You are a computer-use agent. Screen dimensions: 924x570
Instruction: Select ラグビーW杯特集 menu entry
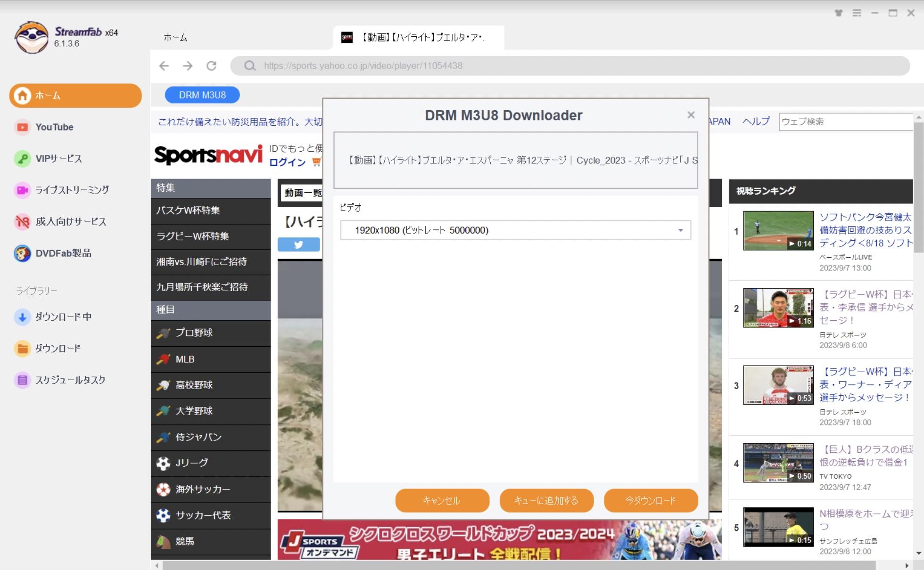point(211,236)
